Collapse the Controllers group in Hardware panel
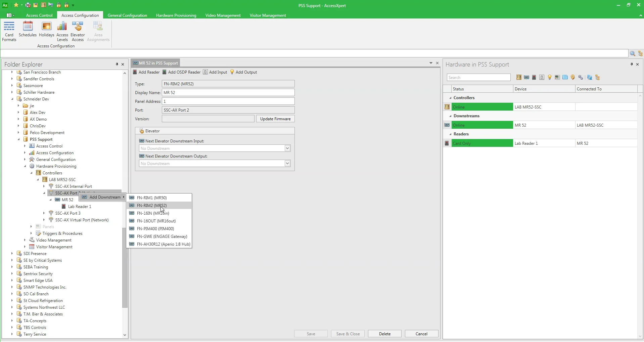The width and height of the screenshot is (644, 342). (x=451, y=98)
